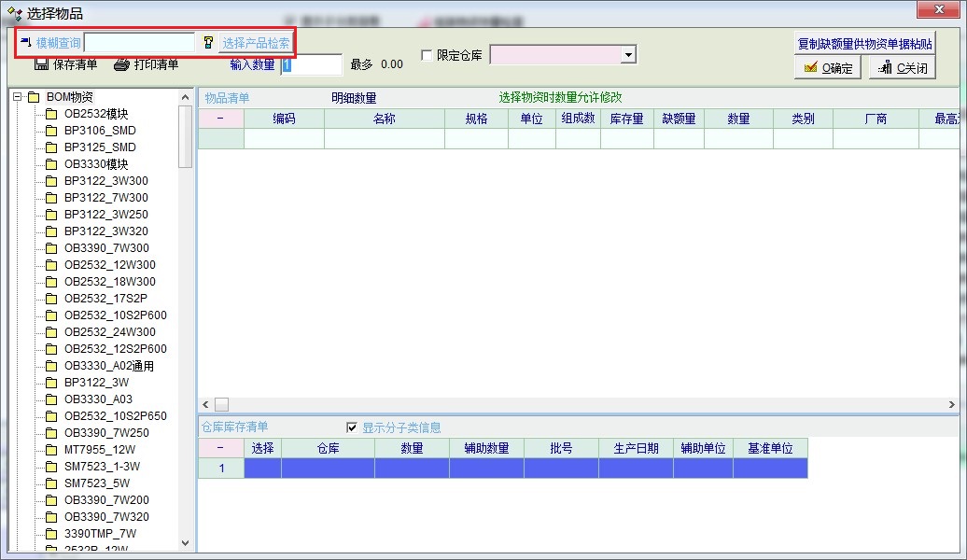967x560 pixels.
Task: Click the icon beside 模糊查询 label
Action: coord(25,43)
